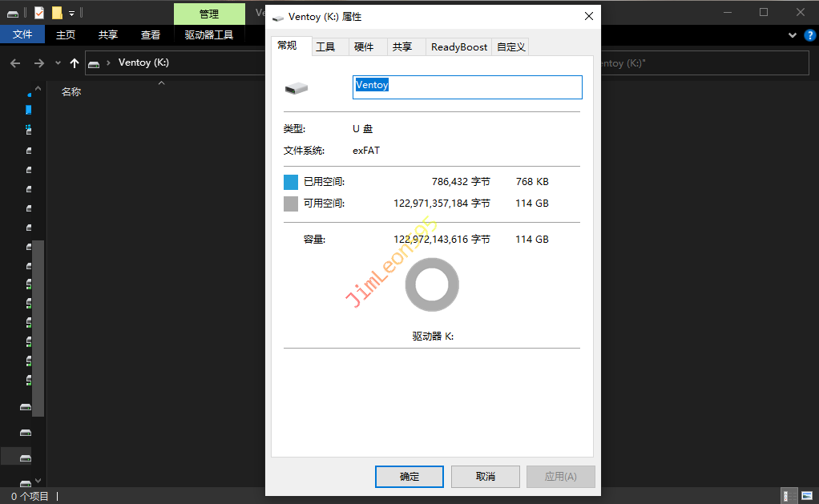Open the 自定义 tab
Viewport: 819px width, 504px height.
pyautogui.click(x=511, y=47)
